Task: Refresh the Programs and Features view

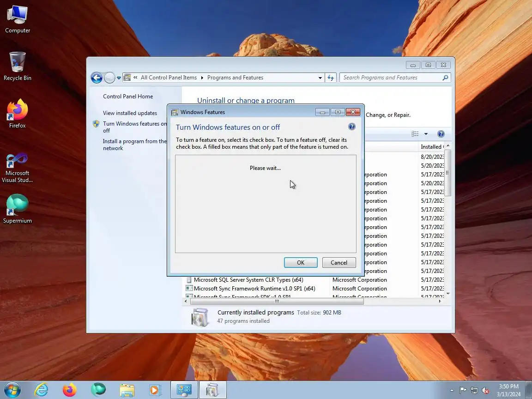Action: click(x=331, y=78)
